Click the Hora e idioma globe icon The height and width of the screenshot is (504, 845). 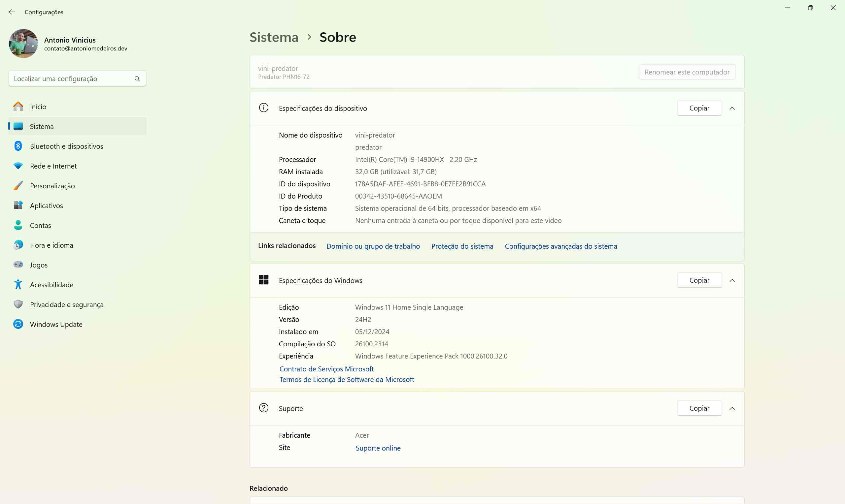pos(18,245)
